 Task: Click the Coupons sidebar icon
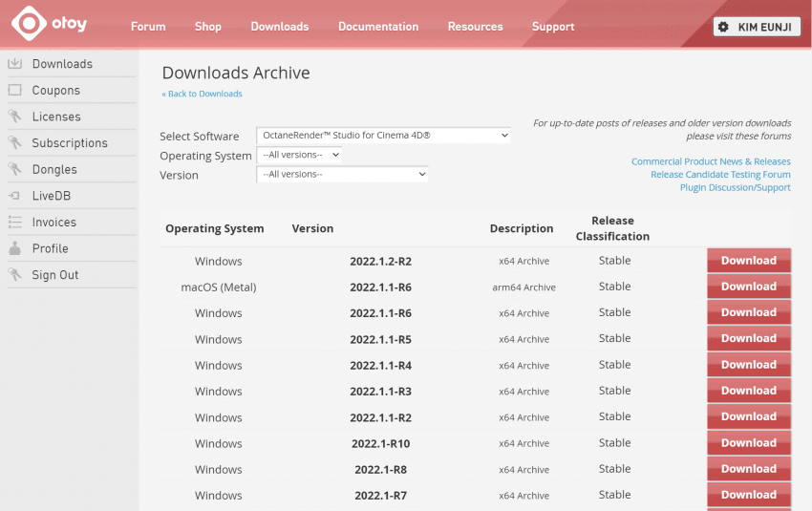point(15,90)
